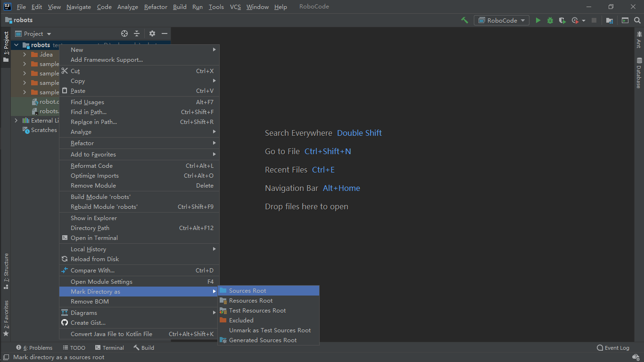Run with Coverage using the shield icon
Screen dimensions: 644x362
562,20
